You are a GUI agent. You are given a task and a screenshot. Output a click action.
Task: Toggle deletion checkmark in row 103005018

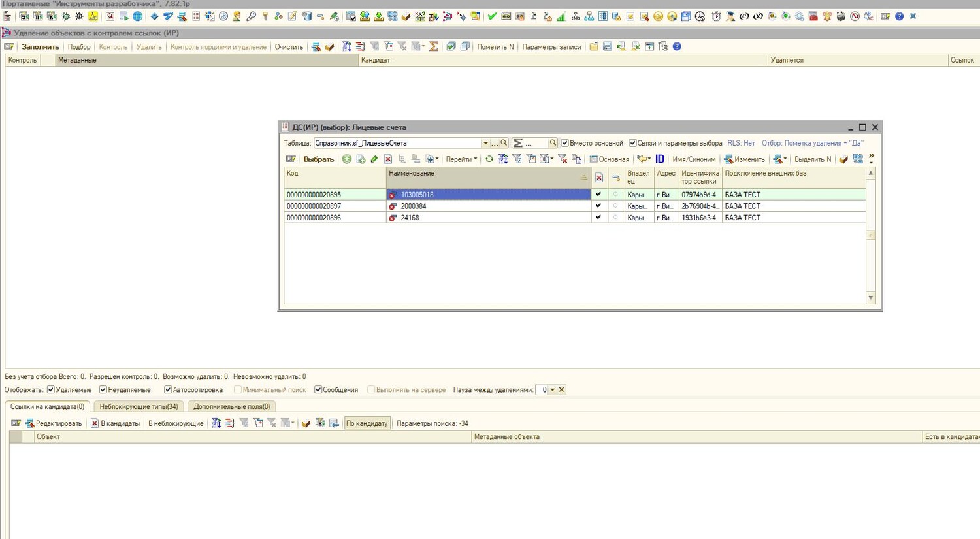tap(598, 195)
